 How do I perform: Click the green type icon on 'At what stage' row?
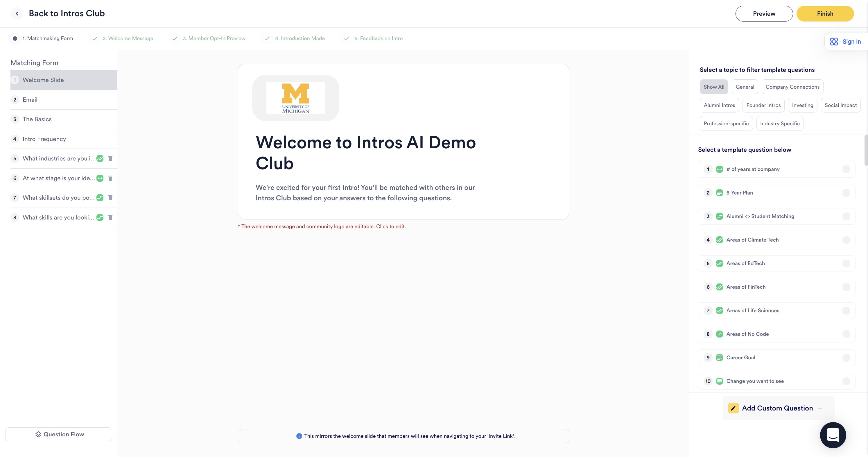click(x=100, y=178)
